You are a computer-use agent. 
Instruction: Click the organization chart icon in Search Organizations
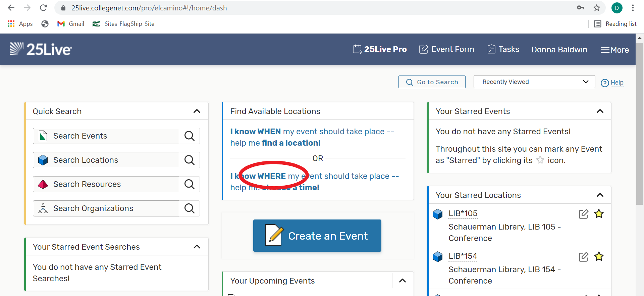[x=43, y=208]
